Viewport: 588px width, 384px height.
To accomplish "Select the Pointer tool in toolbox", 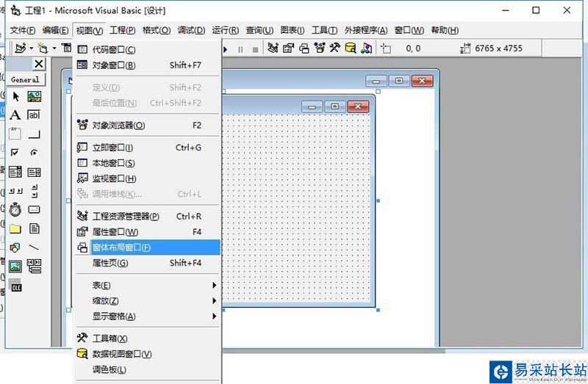I will tap(15, 97).
